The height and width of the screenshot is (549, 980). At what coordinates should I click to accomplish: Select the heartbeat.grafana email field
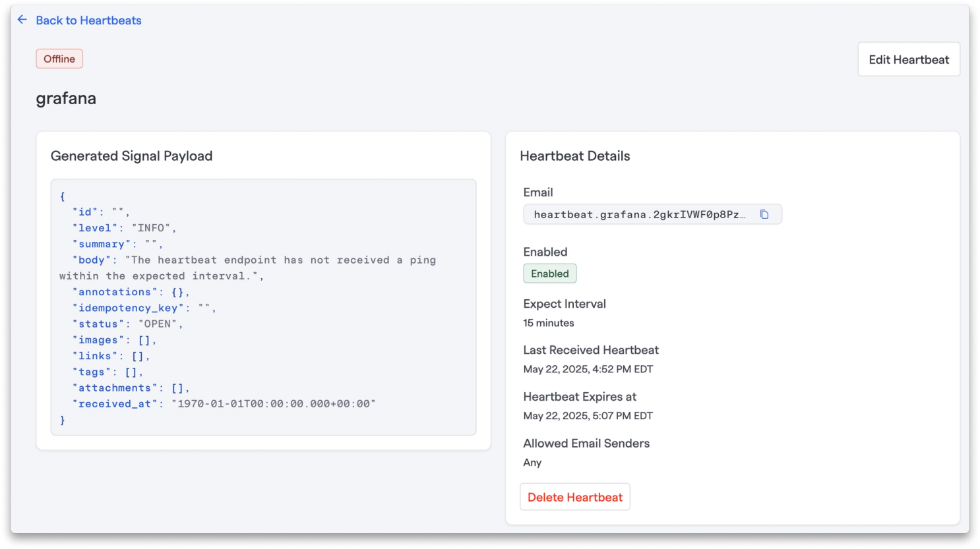(653, 214)
